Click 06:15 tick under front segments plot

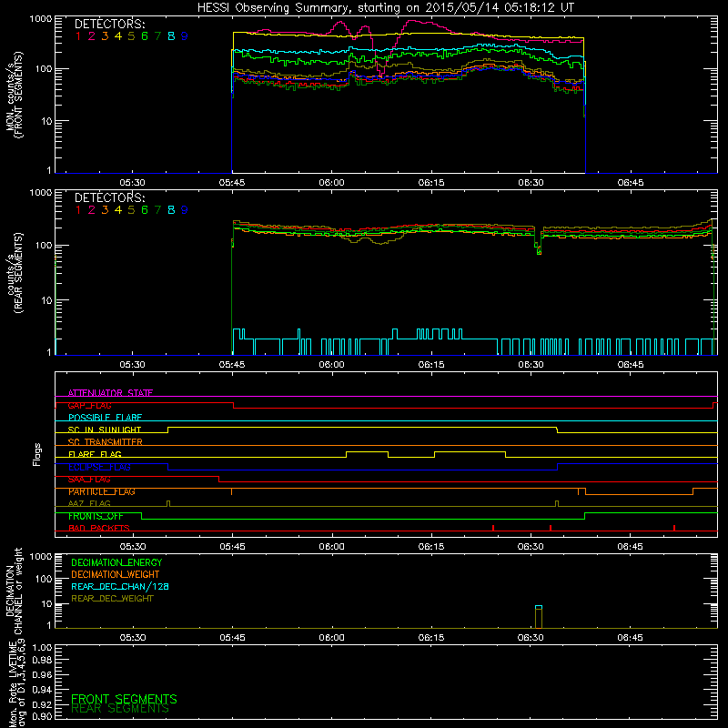click(430, 183)
